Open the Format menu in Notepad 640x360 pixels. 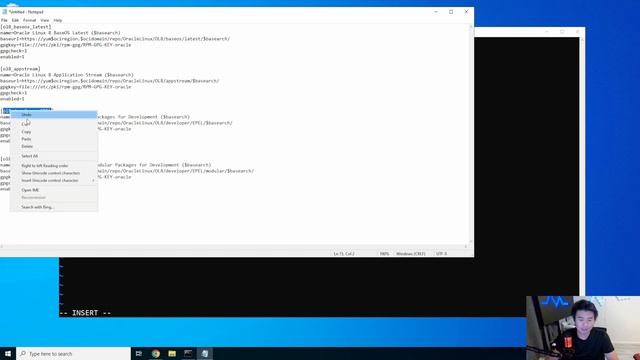click(x=29, y=20)
